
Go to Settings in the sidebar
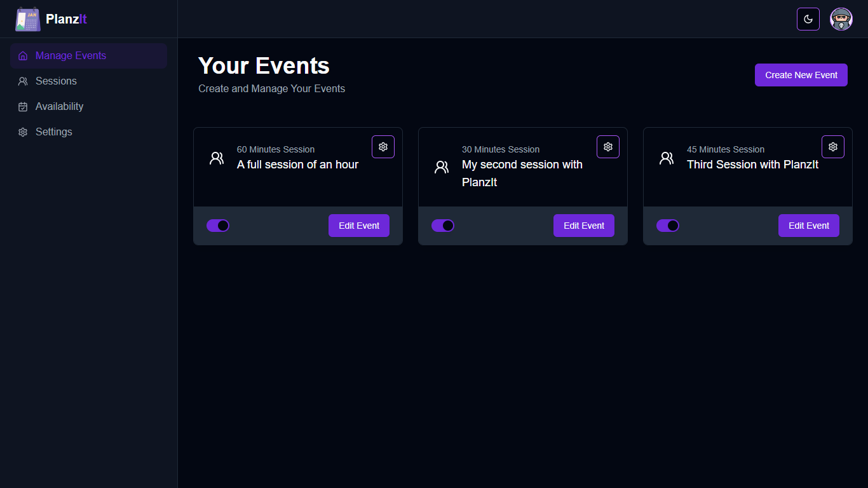tap(53, 132)
